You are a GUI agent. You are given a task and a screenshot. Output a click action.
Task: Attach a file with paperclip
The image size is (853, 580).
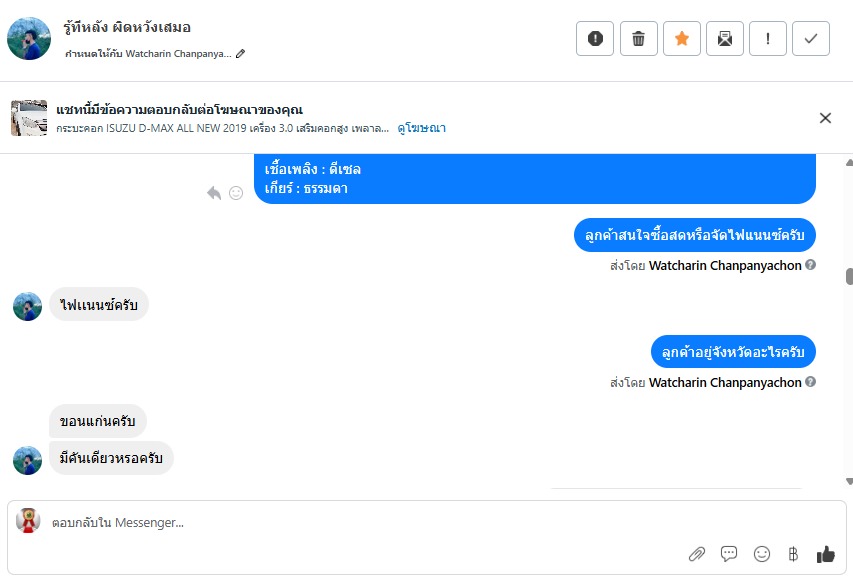pos(697,554)
